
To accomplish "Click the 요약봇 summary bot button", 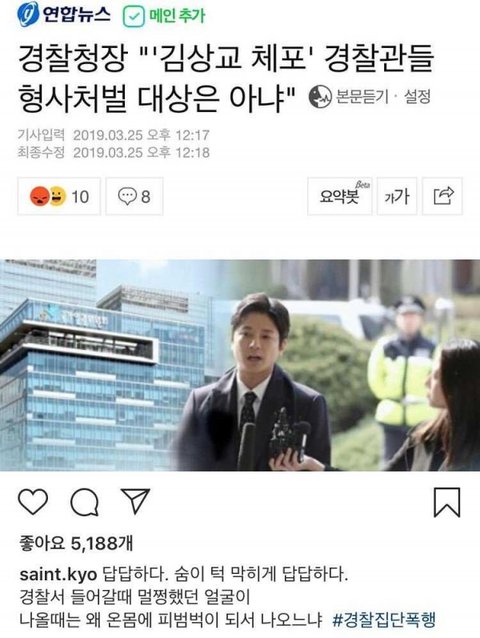I will coord(340,196).
